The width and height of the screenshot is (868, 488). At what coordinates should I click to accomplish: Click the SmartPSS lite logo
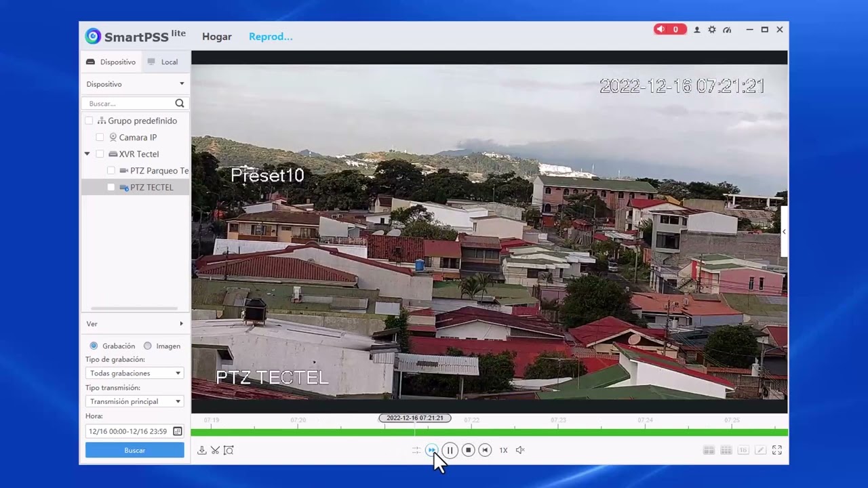(135, 36)
